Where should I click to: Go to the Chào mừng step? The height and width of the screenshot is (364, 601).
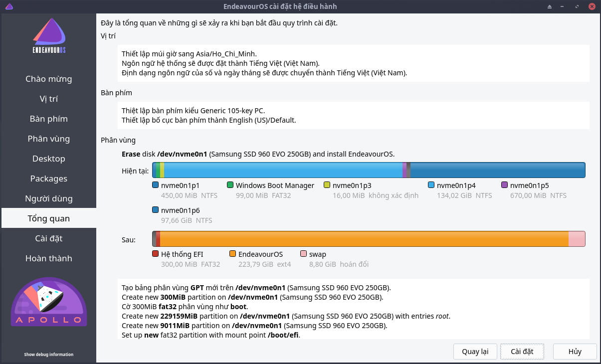[x=49, y=79]
